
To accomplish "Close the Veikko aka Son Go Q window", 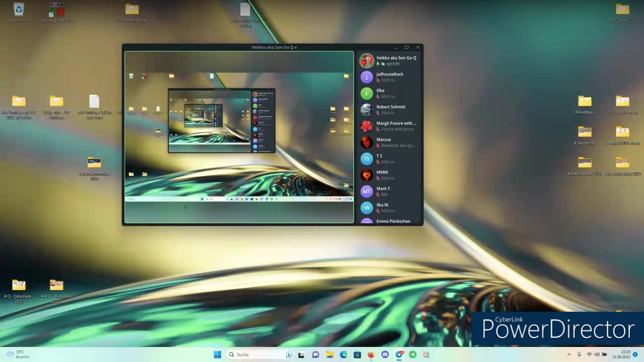I will point(418,47).
